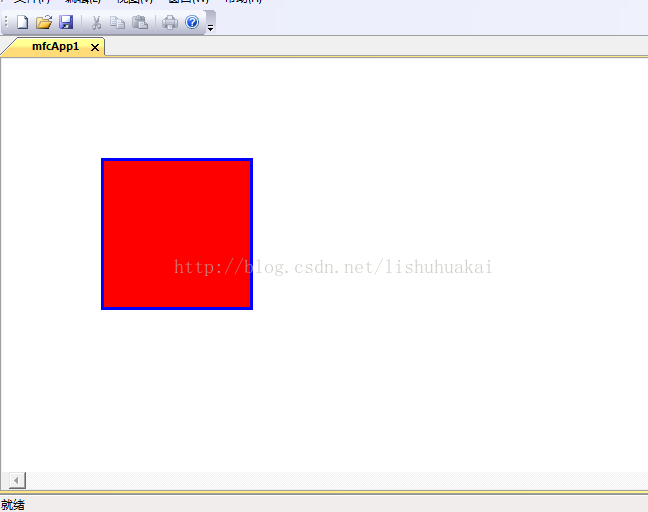Viewport: 648px width, 512px height.
Task: Click the Copy toolbar icon
Action: coord(118,22)
